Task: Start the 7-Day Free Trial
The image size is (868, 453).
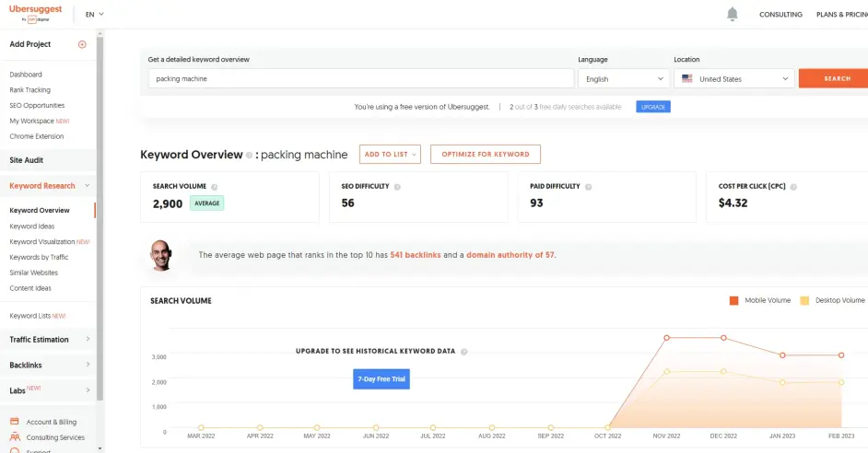Action: point(381,378)
